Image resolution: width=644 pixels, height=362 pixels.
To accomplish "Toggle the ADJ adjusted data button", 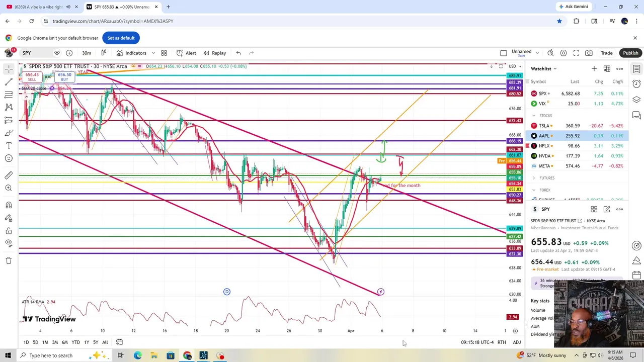I will tap(517, 342).
